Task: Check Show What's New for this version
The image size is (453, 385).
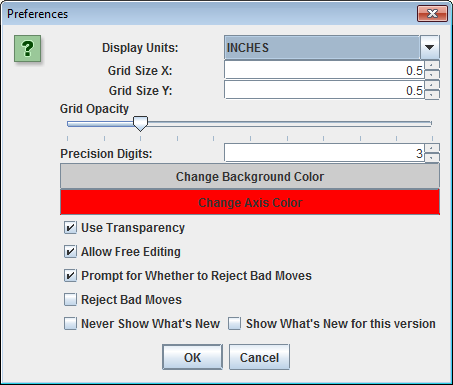Action: coord(234,324)
